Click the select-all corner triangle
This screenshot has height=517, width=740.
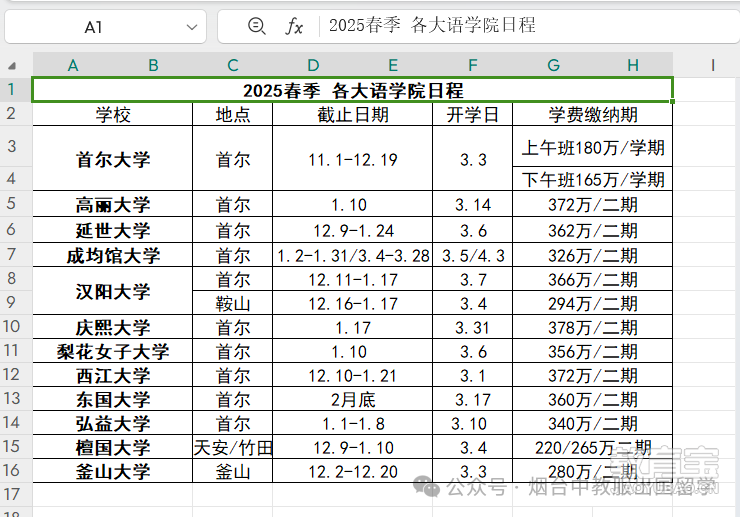point(12,66)
